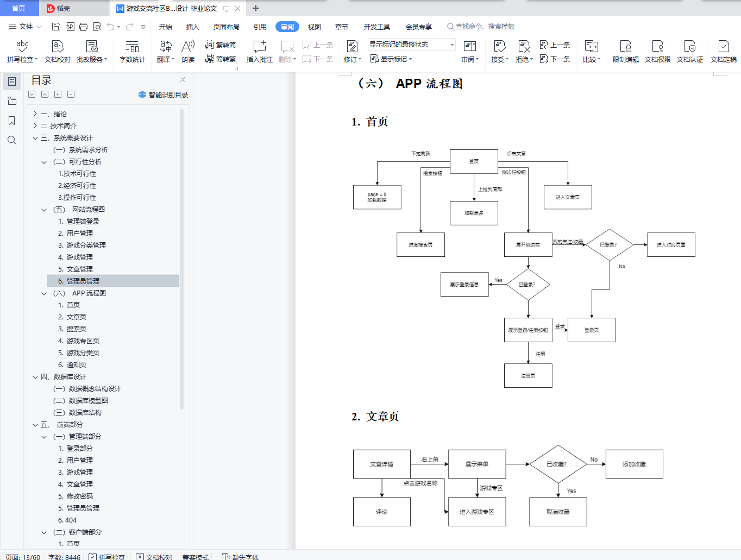741x560 pixels.
Task: Expand the 一、绪论 outline node
Action: [x=35, y=114]
